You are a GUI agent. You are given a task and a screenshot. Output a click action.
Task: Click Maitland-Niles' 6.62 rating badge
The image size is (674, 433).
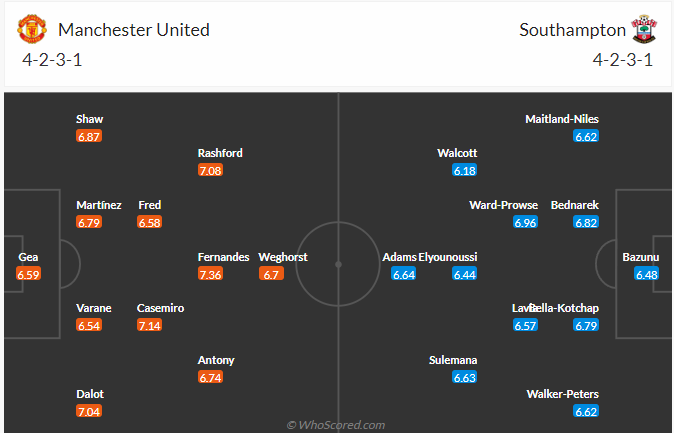tap(586, 136)
